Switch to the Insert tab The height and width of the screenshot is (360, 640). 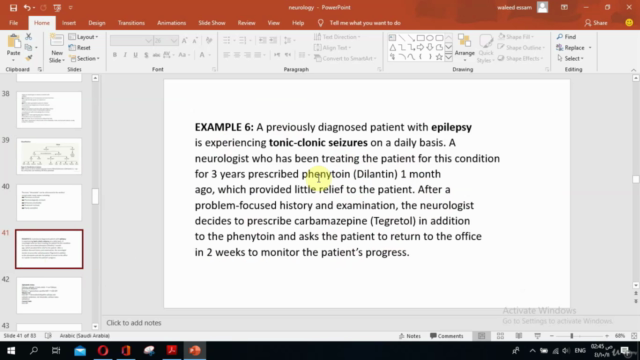click(69, 23)
